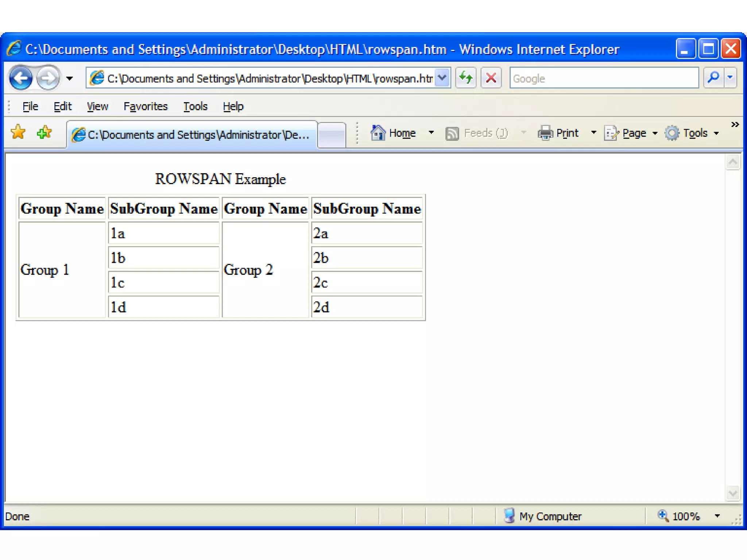Screen dimensions: 747x560
Task: Open the Favorites menu
Action: point(145,106)
